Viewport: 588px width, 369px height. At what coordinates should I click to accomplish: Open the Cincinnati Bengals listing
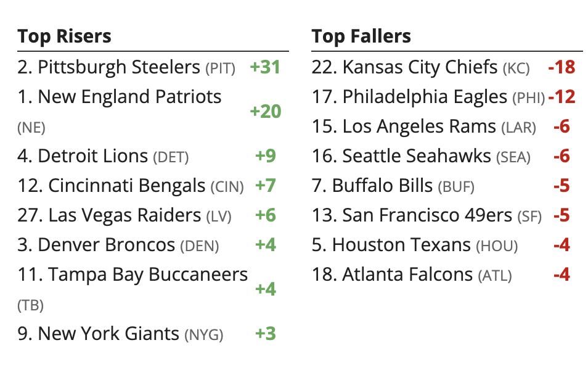(126, 186)
